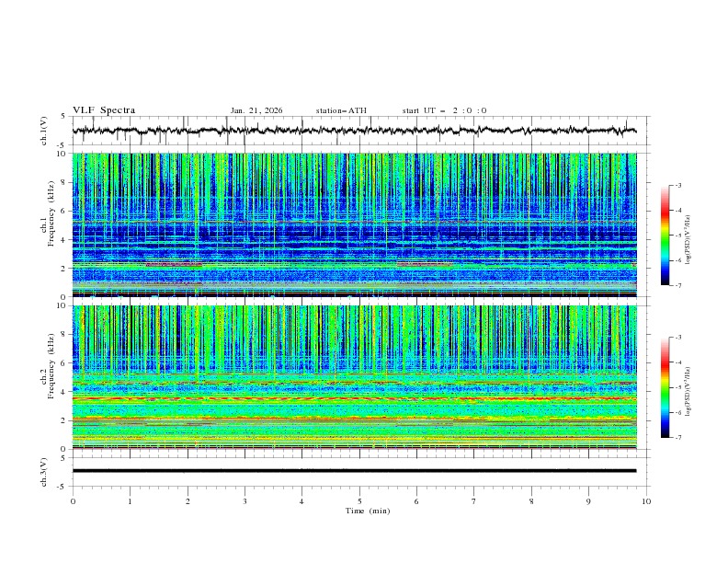Click inside the ch.2 spectrogram plot
The width and height of the screenshot is (728, 563).
coord(355,377)
